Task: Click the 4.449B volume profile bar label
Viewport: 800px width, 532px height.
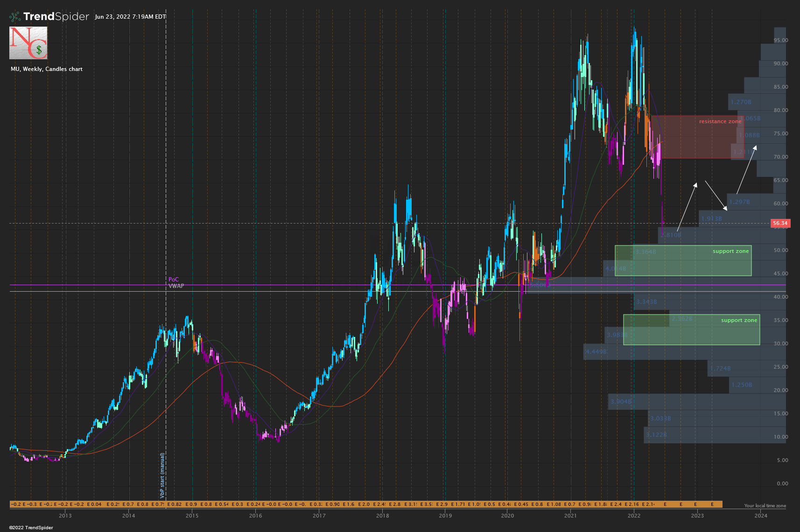Action: tap(596, 352)
